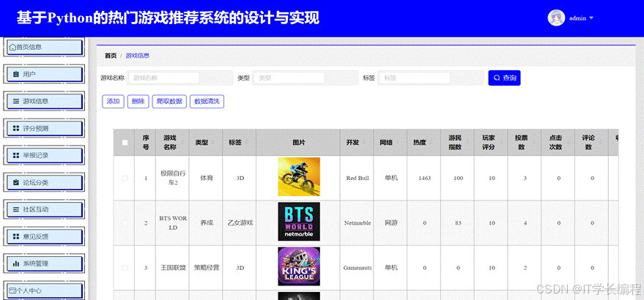
Task: Open 论坛分类 menu in the sidebar
Action: 44,183
